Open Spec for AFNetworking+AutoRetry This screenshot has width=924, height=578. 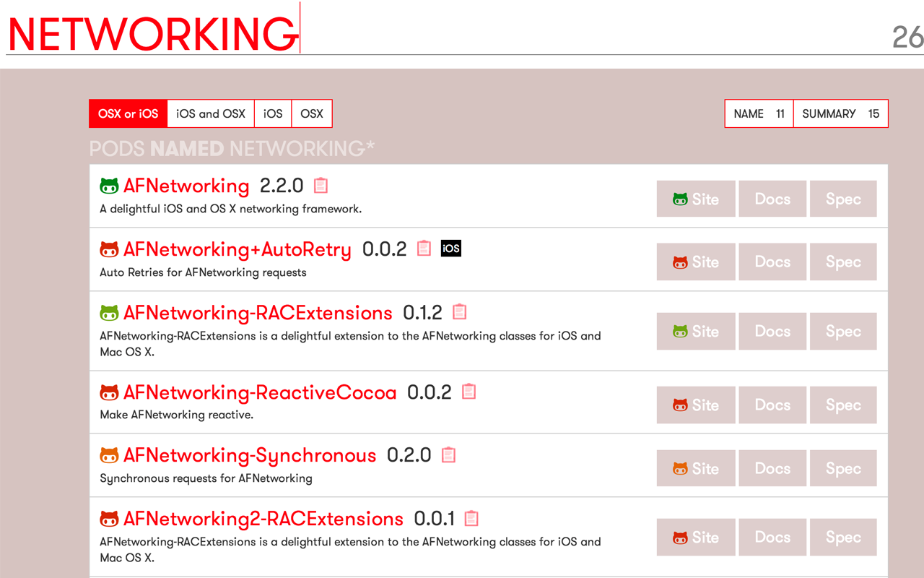coord(843,262)
